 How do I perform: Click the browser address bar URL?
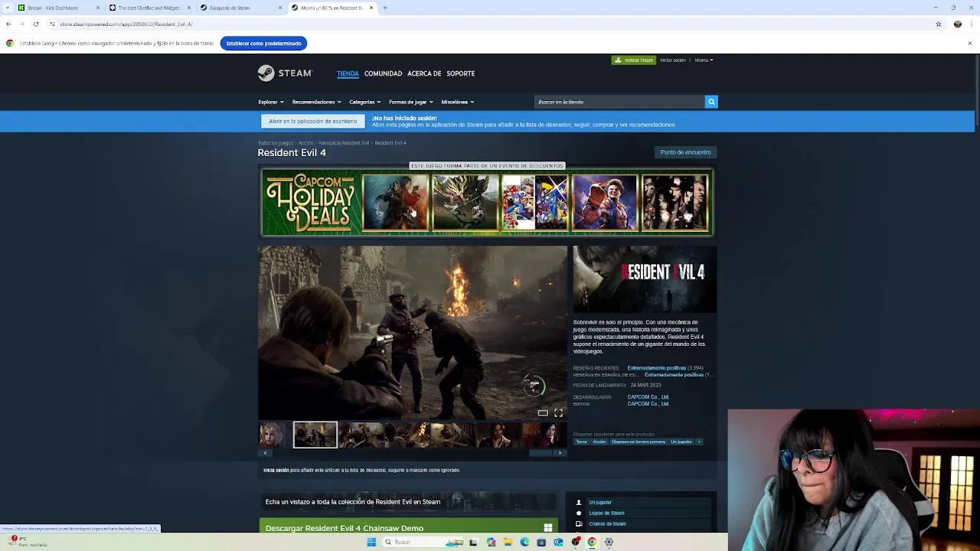tap(126, 24)
